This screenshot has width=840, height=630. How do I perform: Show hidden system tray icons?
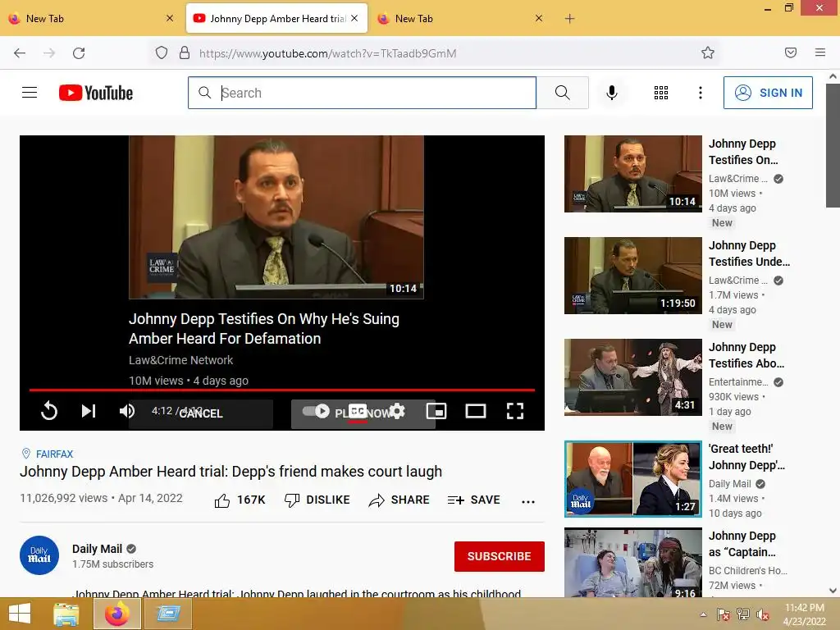point(703,614)
